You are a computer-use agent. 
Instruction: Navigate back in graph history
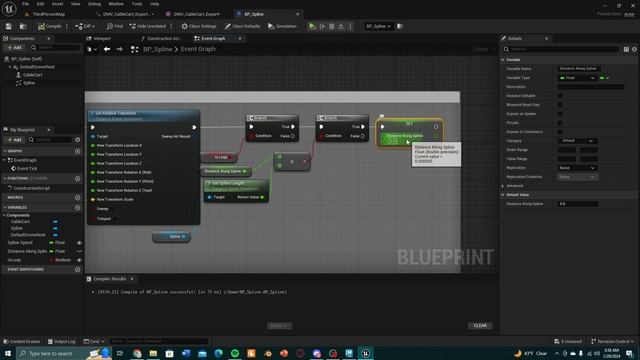point(107,49)
